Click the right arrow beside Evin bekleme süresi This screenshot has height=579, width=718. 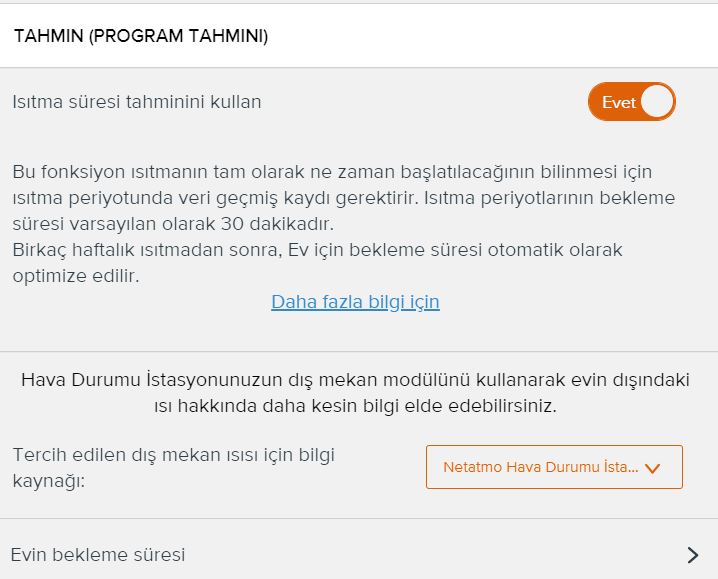coord(693,555)
